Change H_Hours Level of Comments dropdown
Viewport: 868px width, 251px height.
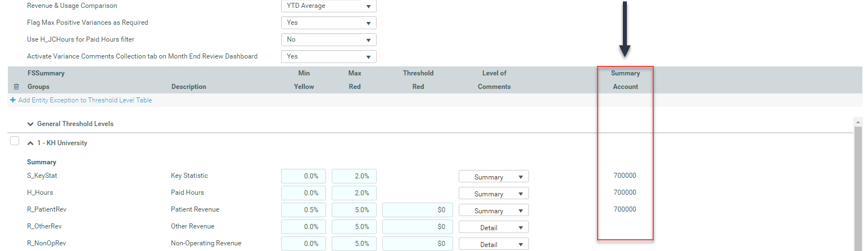pos(494,194)
